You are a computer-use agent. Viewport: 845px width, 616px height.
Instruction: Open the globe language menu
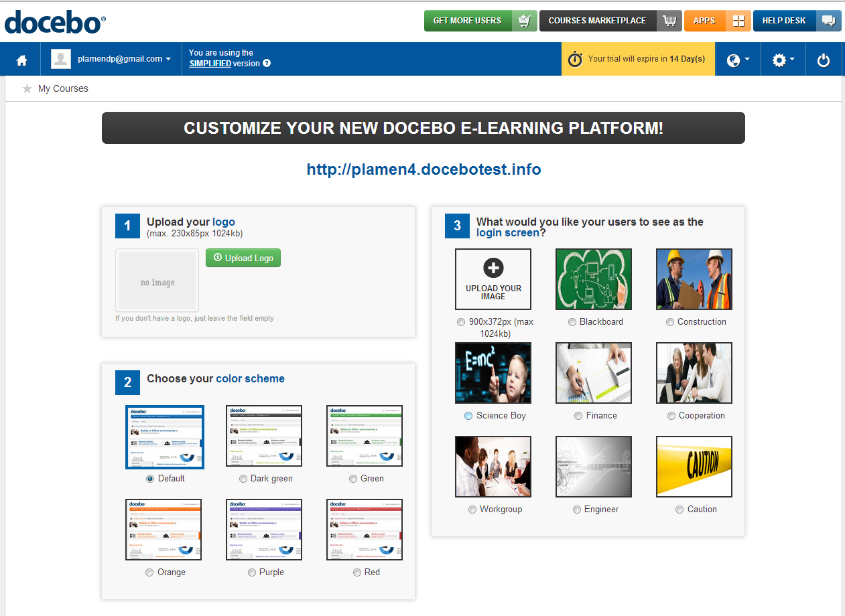738,60
